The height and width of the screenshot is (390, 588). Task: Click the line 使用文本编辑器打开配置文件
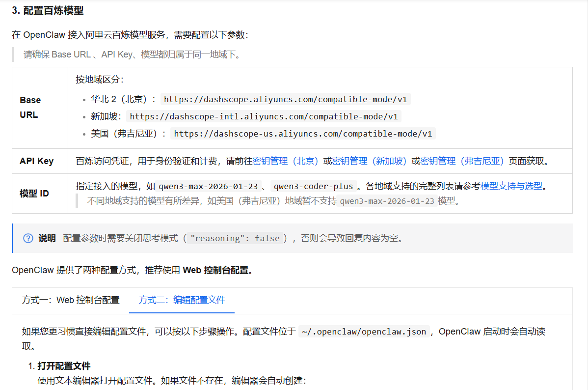coord(172,381)
